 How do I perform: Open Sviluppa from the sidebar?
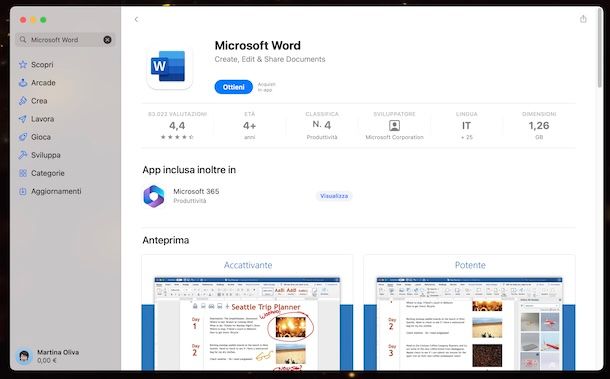[x=46, y=155]
